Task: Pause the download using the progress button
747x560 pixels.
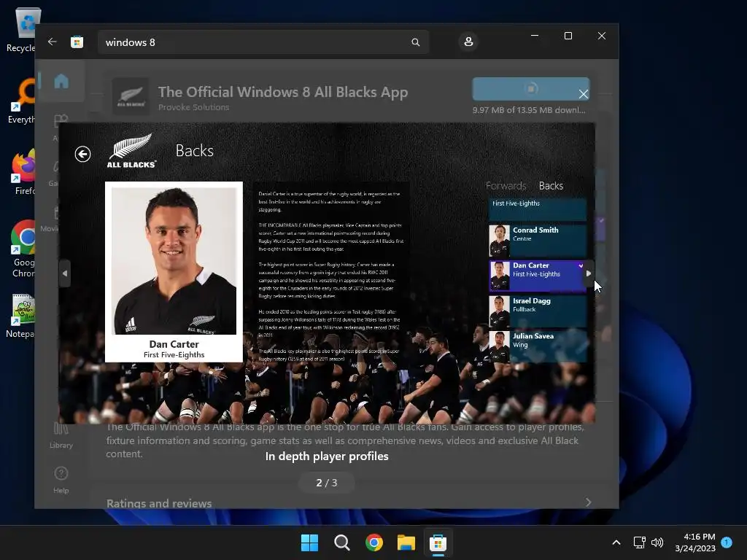Action: coord(530,88)
